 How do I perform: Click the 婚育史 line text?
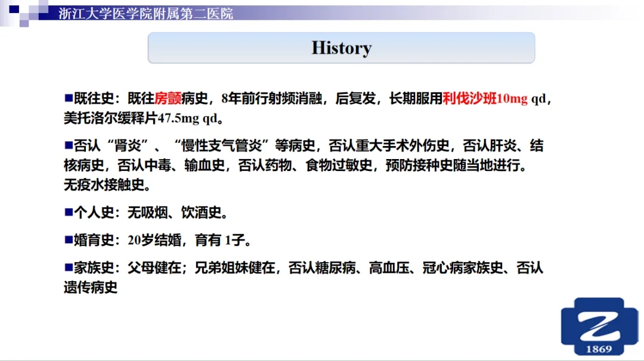(x=162, y=241)
